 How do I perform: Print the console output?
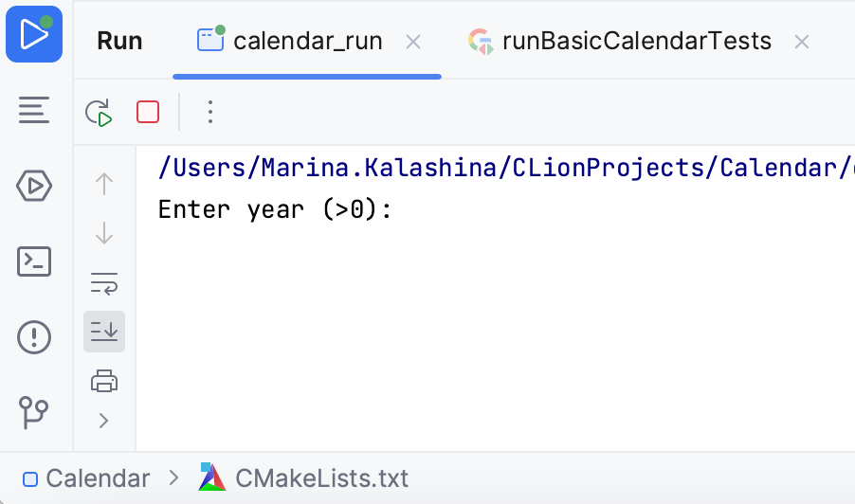[103, 381]
